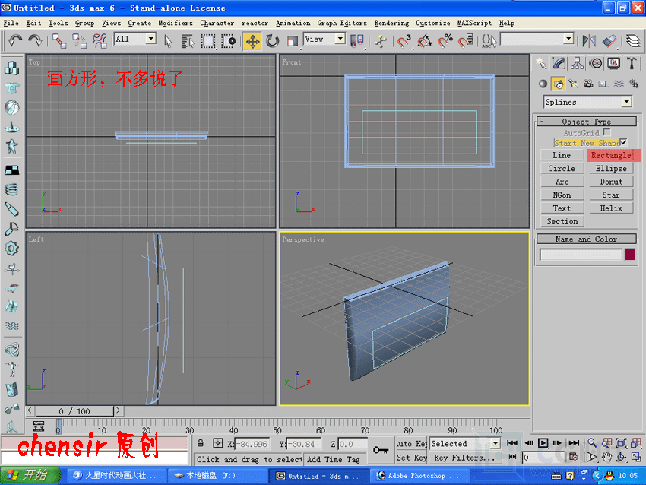The image size is (646, 485).
Task: Choose the Select Object arrow tool
Action: tap(168, 41)
